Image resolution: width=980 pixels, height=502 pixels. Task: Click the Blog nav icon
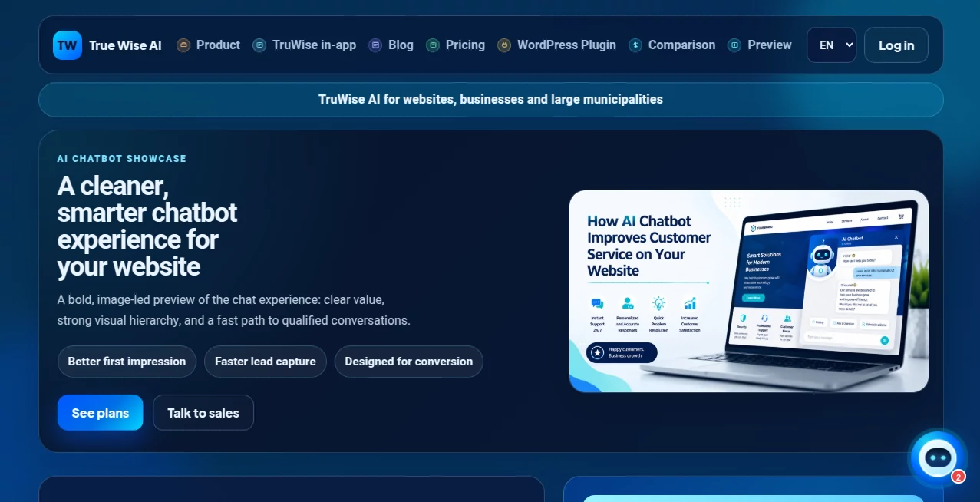[x=375, y=45]
